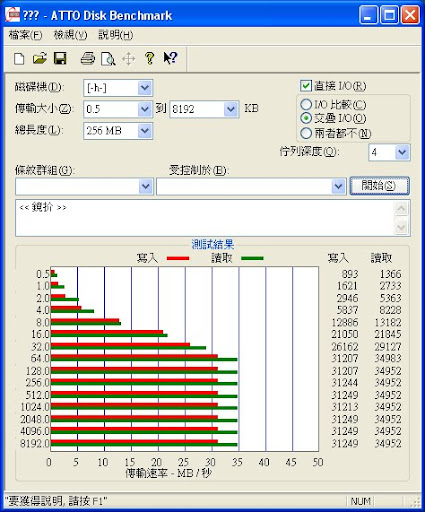Click the New file toolbar icon
The height and width of the screenshot is (512, 425).
pos(19,59)
